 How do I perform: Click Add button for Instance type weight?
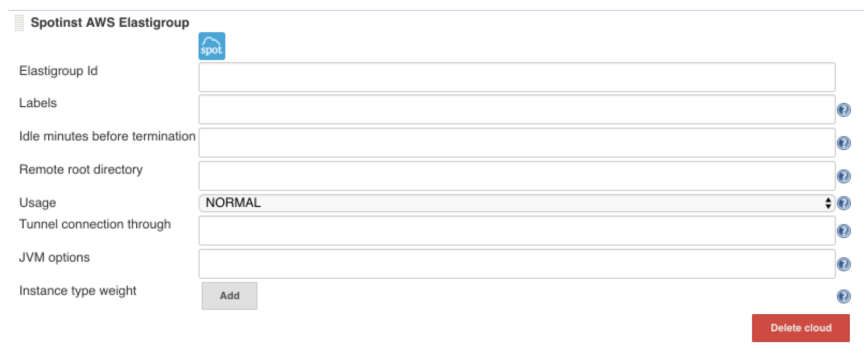point(229,296)
